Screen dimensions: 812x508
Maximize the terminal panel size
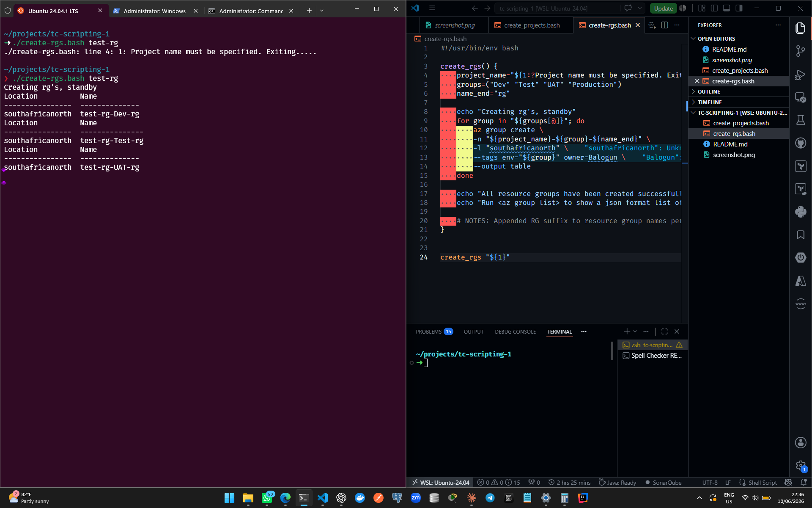pos(664,331)
